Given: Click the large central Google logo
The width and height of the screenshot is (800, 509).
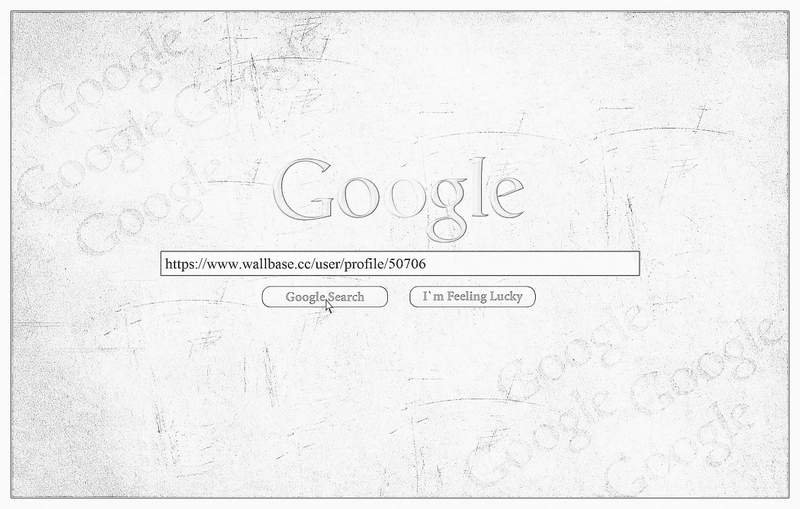Looking at the screenshot, I should (x=399, y=199).
